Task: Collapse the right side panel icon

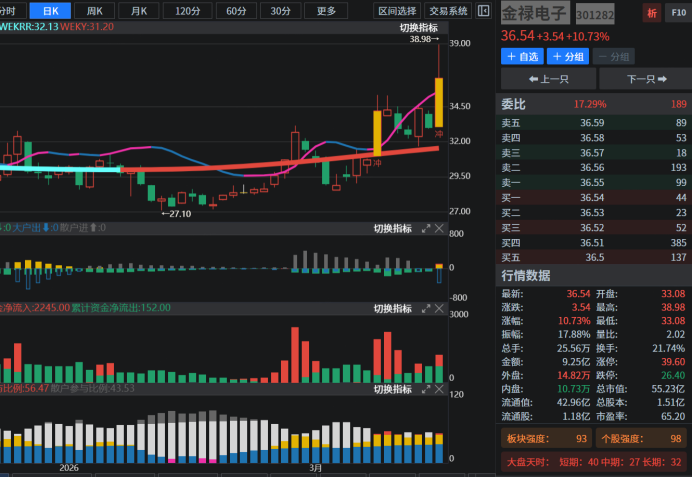Action: point(484,11)
